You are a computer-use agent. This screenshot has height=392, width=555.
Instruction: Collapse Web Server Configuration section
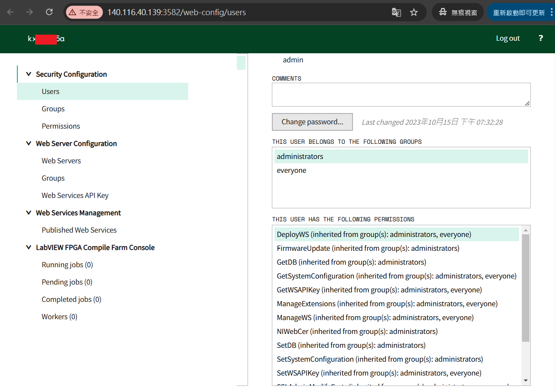pos(29,143)
